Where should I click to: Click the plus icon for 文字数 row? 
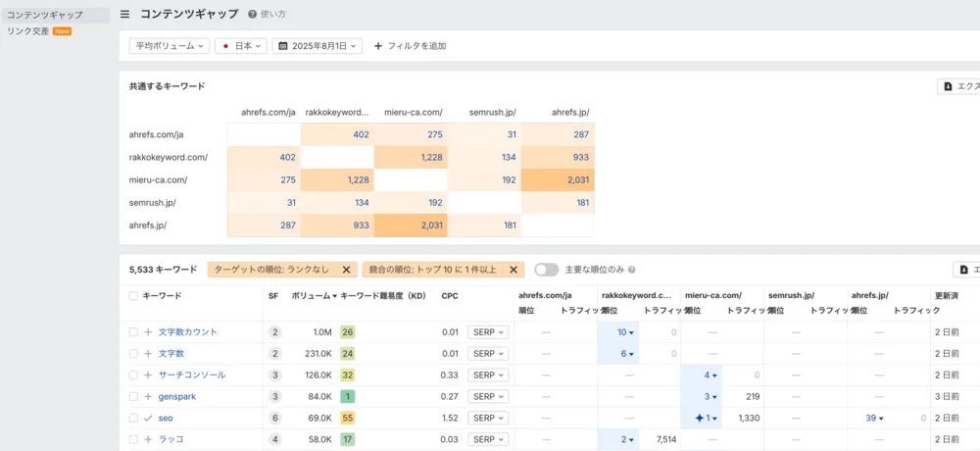pos(148,353)
